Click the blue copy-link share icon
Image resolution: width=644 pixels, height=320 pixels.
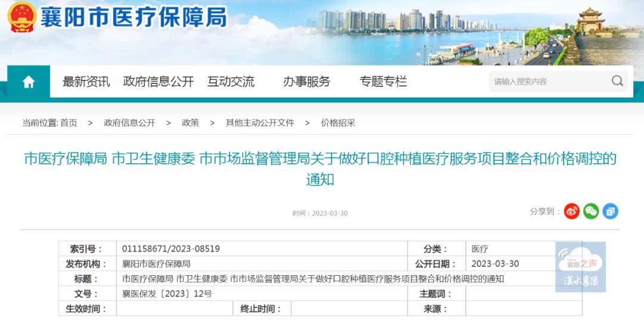point(611,212)
